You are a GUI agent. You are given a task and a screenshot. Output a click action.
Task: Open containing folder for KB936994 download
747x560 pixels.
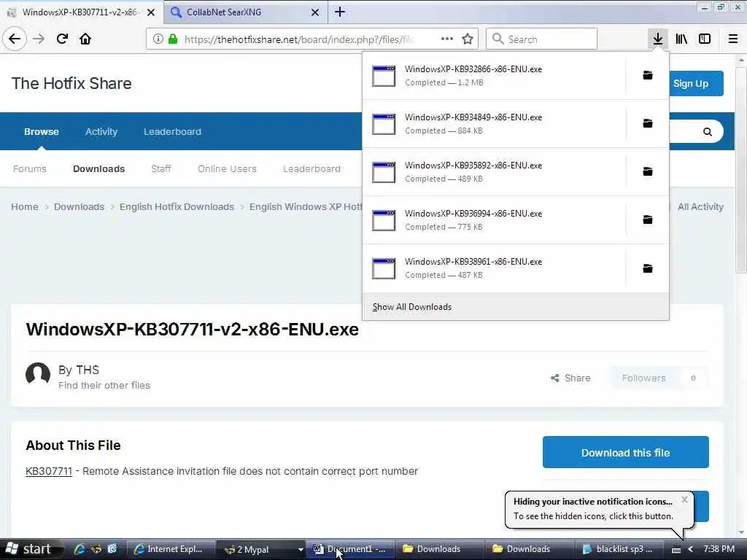point(648,219)
